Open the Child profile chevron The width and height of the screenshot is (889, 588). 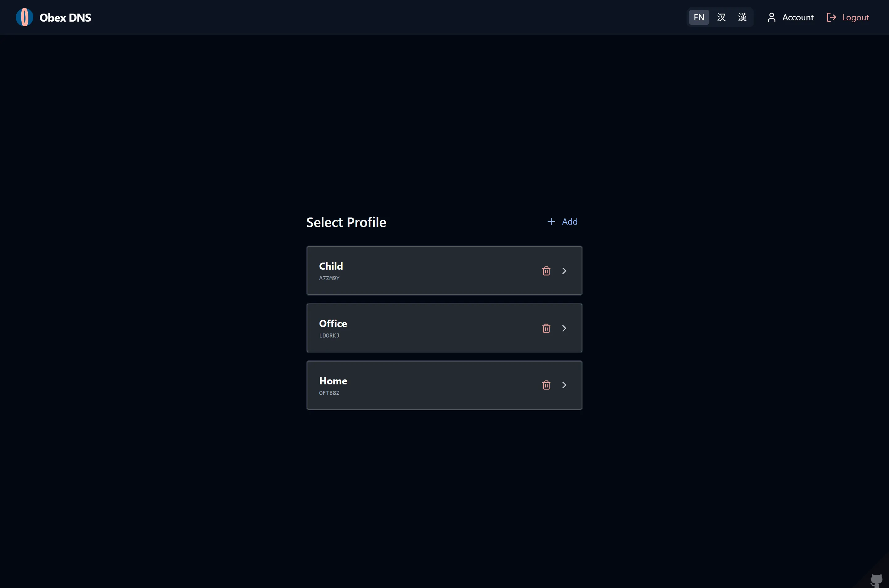point(564,271)
